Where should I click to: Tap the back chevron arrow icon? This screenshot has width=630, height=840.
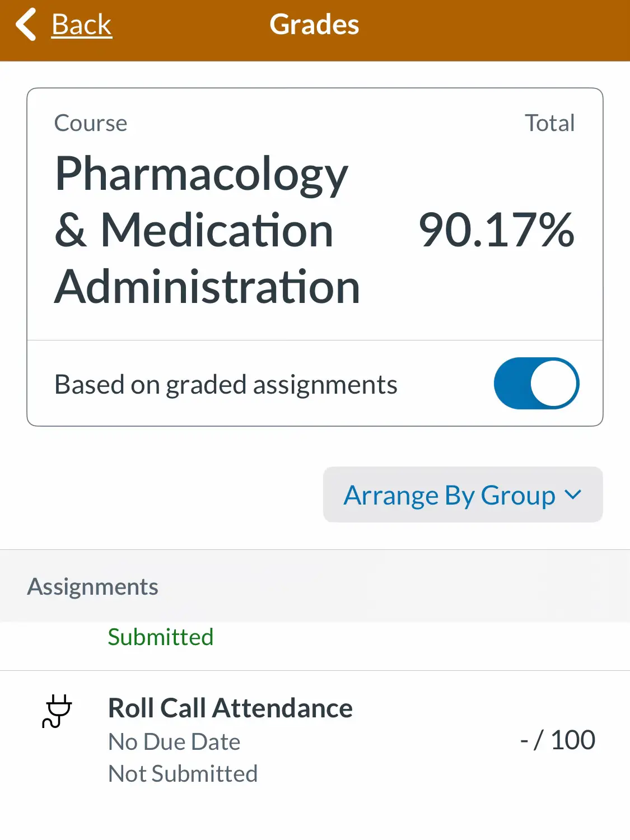coord(26,25)
